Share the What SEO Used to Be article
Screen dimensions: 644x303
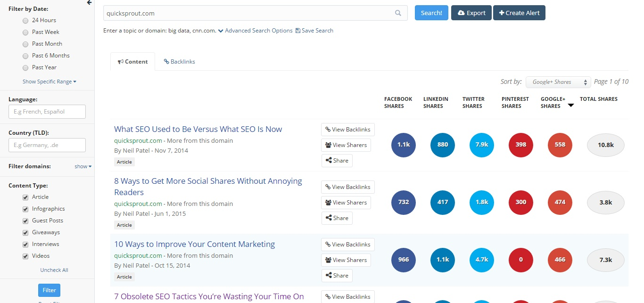337,161
